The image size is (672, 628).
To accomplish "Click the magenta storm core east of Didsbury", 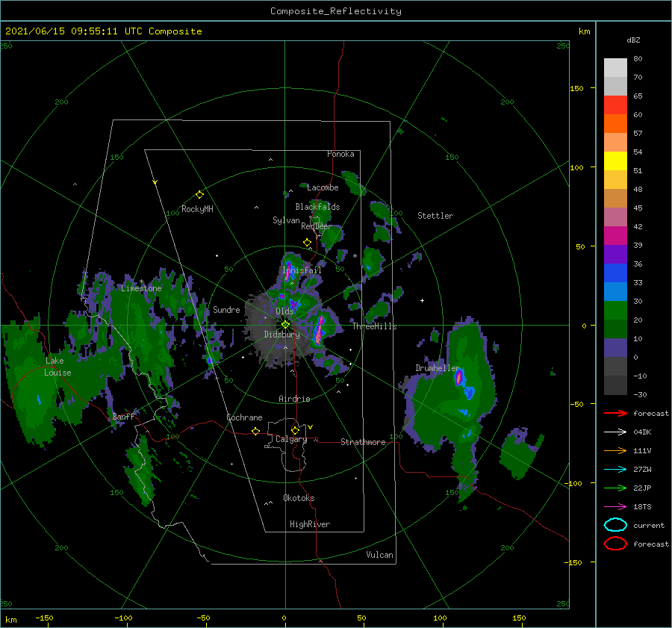I will coord(319,329).
